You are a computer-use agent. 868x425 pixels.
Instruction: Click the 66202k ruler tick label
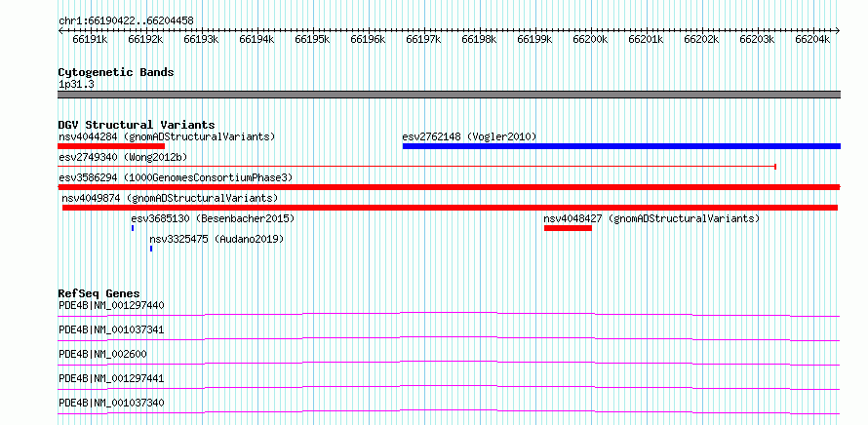[x=702, y=40]
